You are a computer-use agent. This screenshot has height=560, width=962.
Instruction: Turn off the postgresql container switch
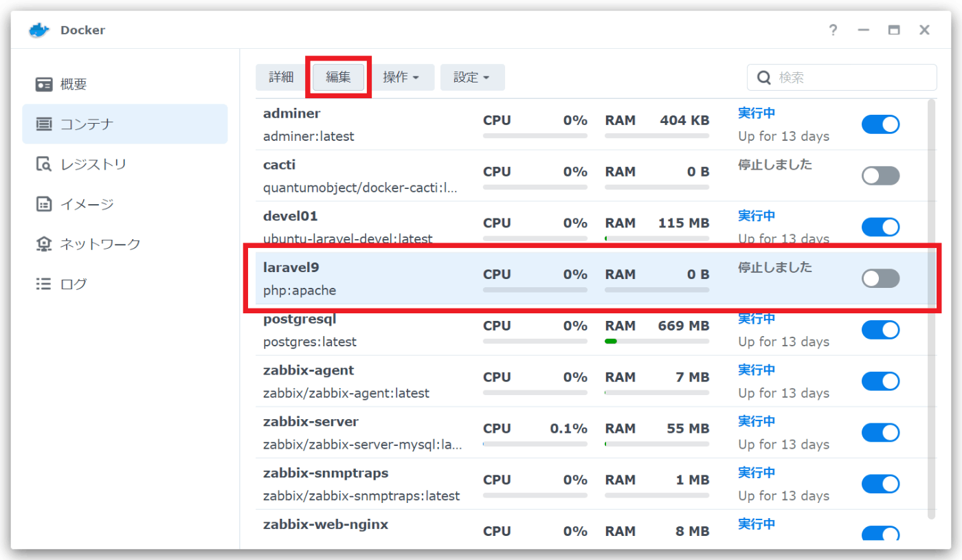click(x=881, y=330)
